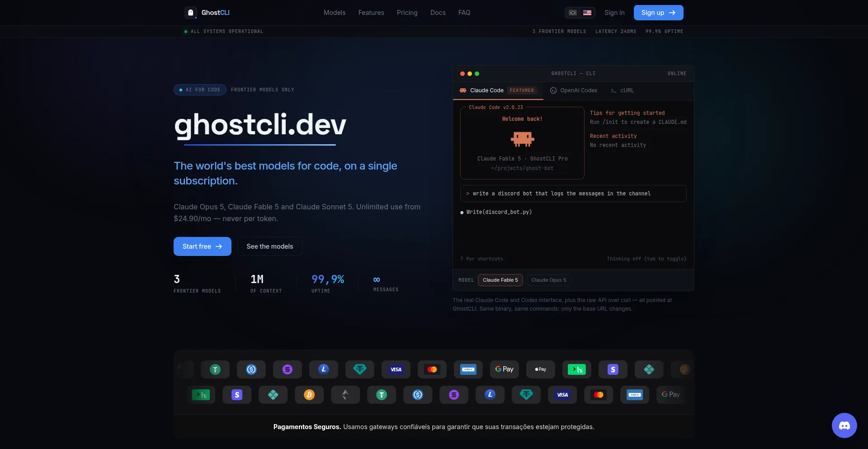Click the Visa icon in bottom row

point(562,395)
